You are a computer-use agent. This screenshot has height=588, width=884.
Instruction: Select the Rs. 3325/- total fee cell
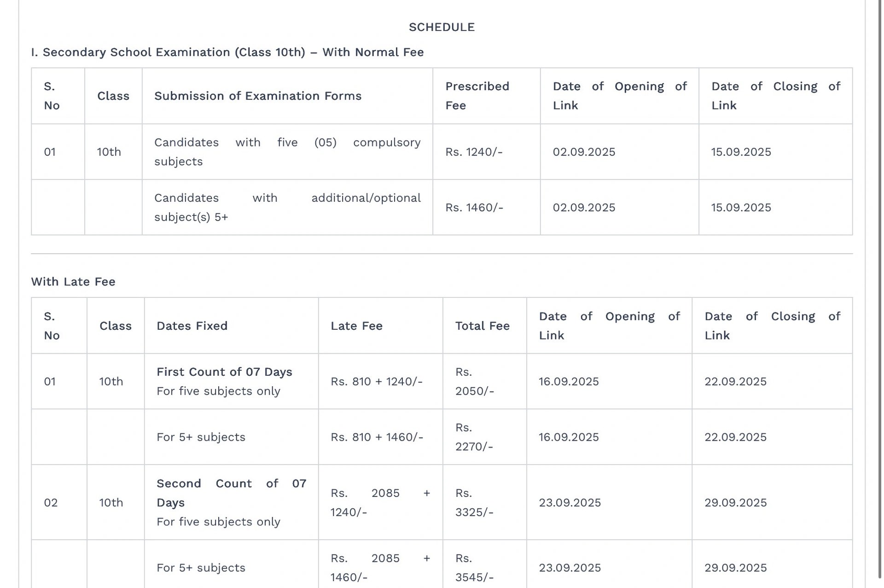tap(474, 503)
